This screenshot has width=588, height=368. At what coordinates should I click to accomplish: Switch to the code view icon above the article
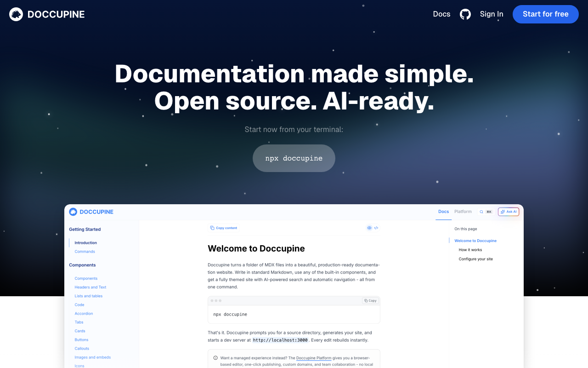click(376, 228)
